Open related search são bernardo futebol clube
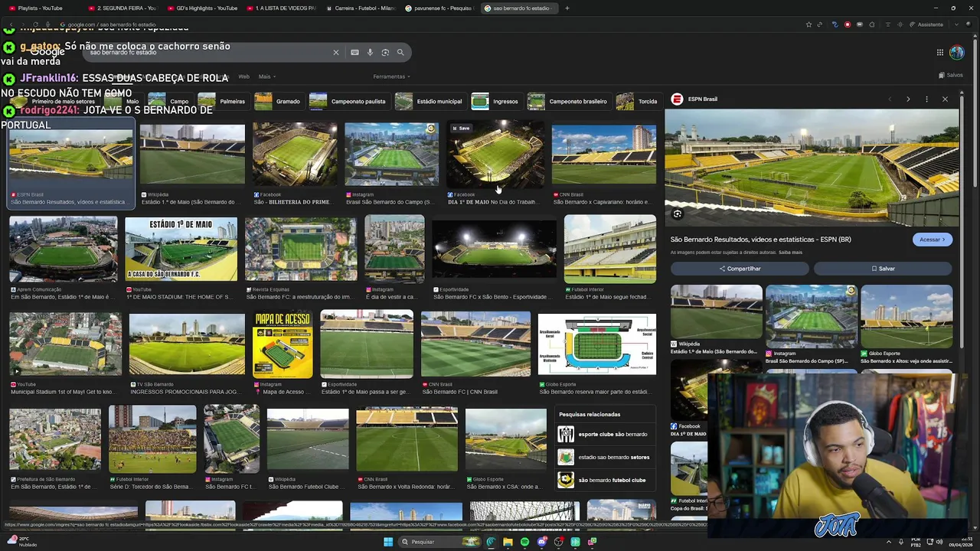Viewport: 980px width, 551px height. (605, 481)
